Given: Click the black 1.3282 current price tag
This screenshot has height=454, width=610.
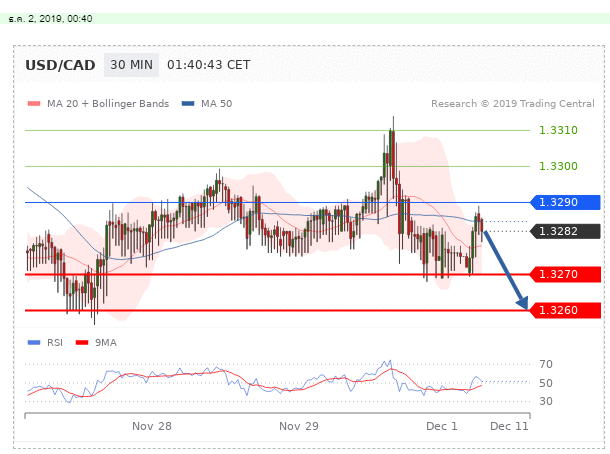Looking at the screenshot, I should click(566, 231).
